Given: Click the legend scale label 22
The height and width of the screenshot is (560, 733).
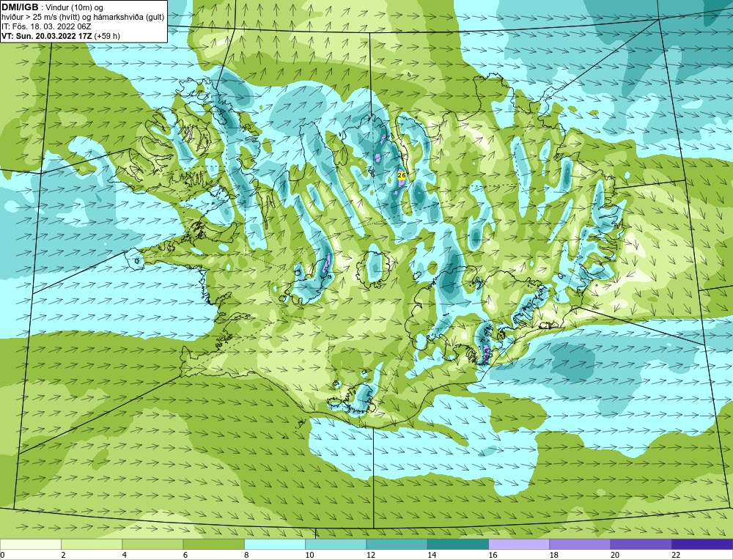Looking at the screenshot, I should pyautogui.click(x=676, y=555).
